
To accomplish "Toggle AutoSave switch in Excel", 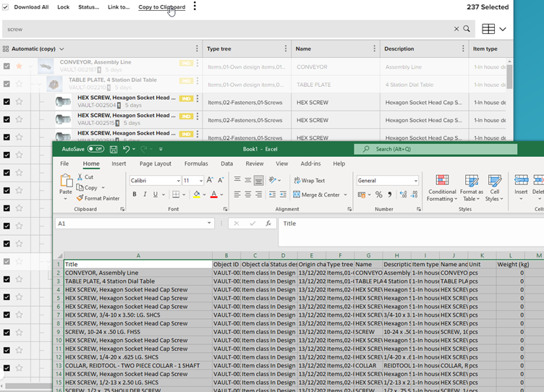I will click(95, 149).
